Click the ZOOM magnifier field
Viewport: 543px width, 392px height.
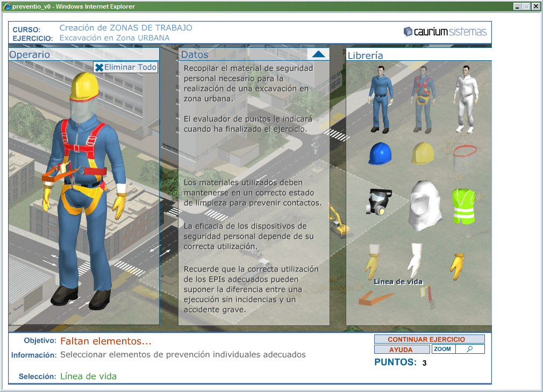click(x=469, y=350)
